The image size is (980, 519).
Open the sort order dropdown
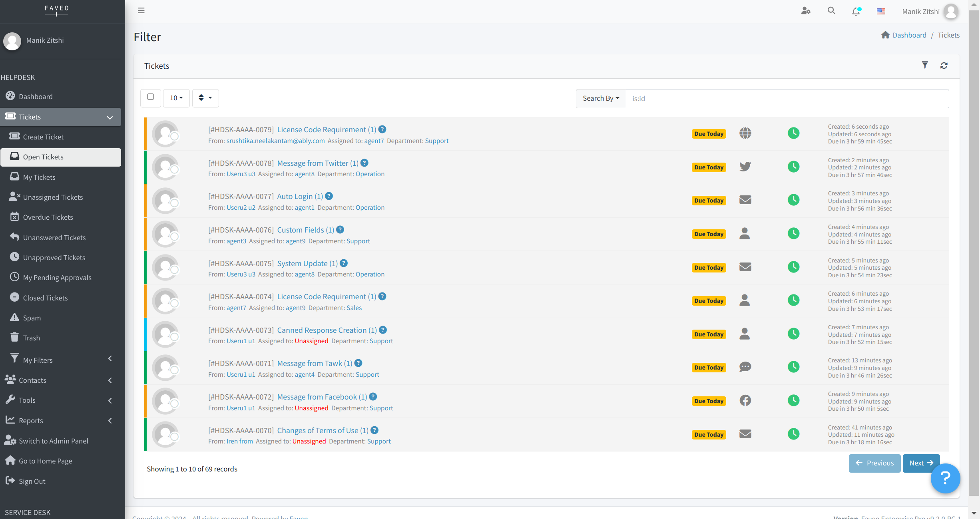[205, 98]
